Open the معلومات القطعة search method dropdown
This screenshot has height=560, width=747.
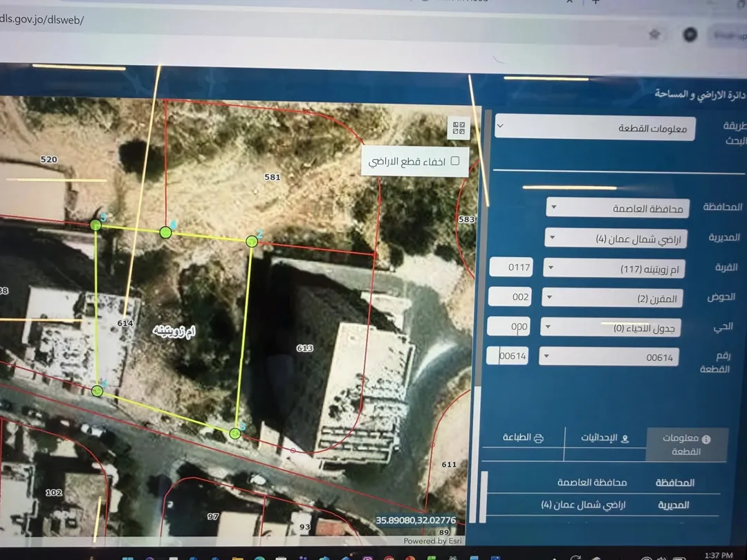595,128
